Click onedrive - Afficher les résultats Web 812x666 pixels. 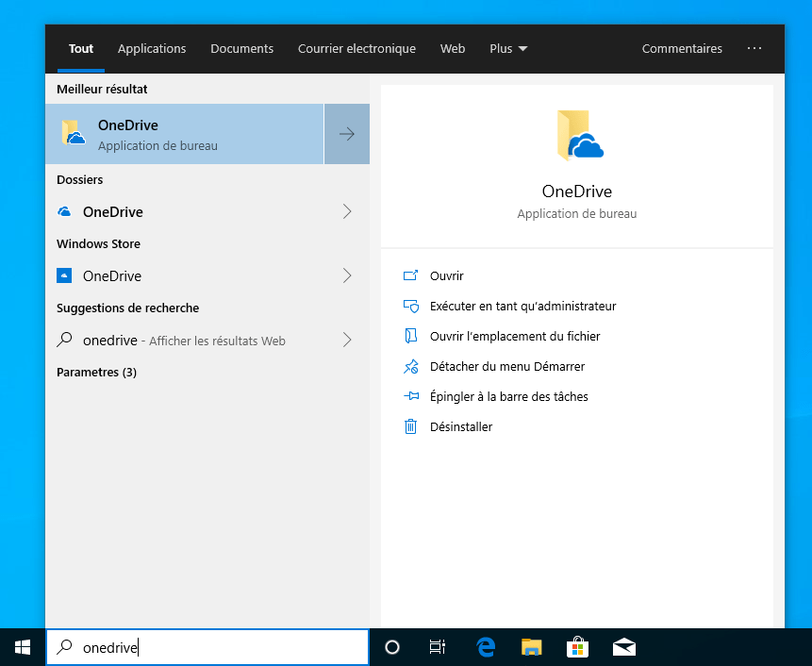point(207,340)
